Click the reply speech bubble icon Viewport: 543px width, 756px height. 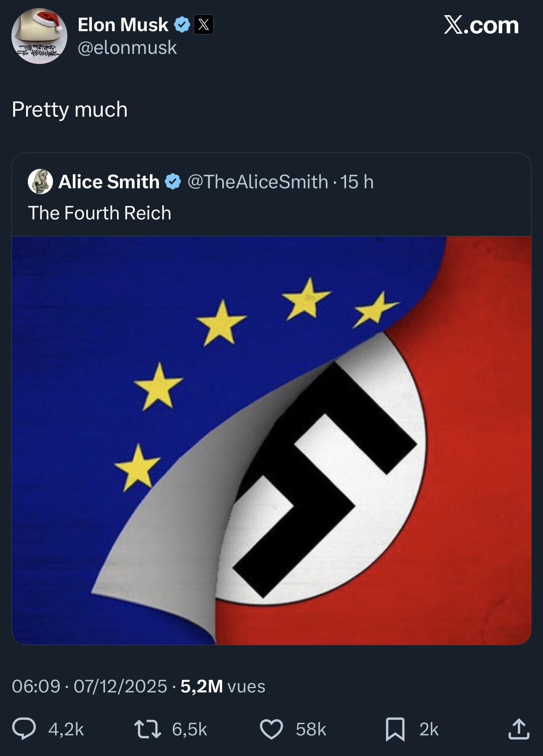24,729
